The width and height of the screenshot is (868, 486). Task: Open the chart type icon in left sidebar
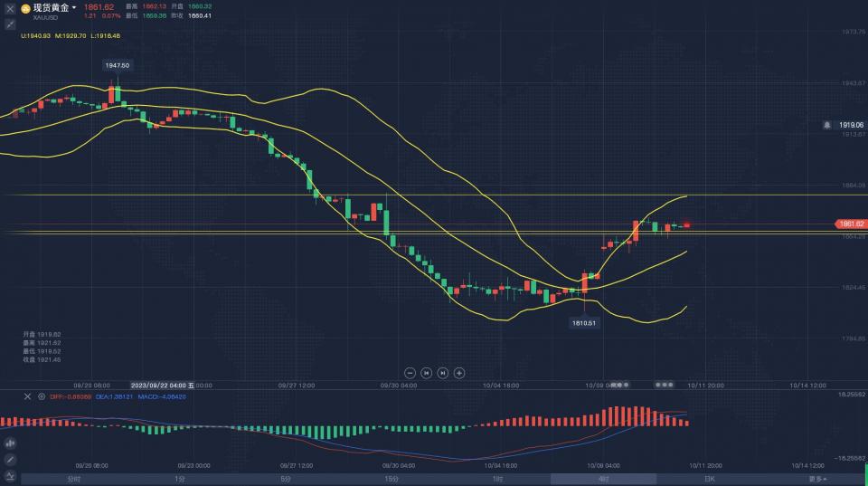point(10,443)
